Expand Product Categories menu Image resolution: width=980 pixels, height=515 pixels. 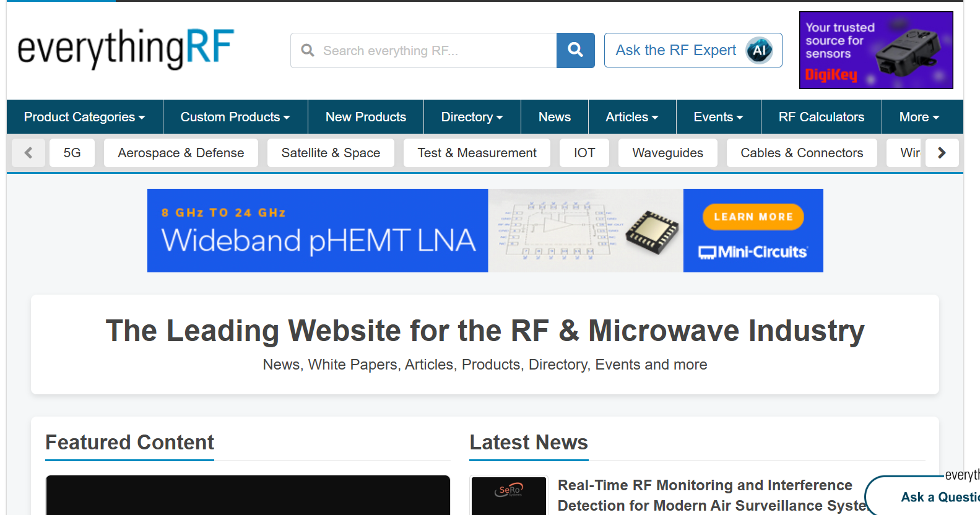point(85,117)
